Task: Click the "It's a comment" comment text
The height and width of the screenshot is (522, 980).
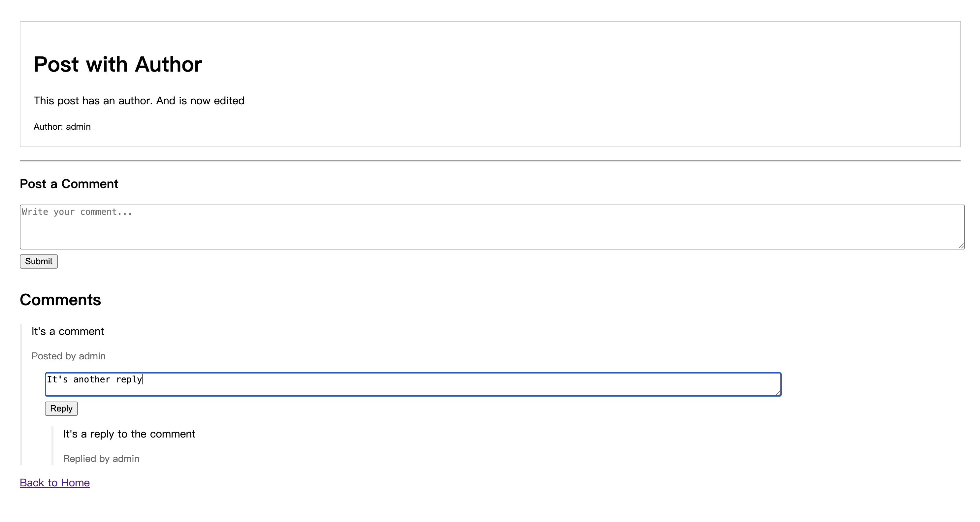Action: 68,331
